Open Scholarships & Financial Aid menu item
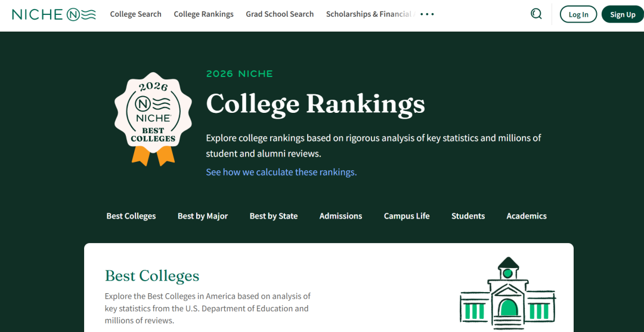644x332 pixels. (369, 14)
